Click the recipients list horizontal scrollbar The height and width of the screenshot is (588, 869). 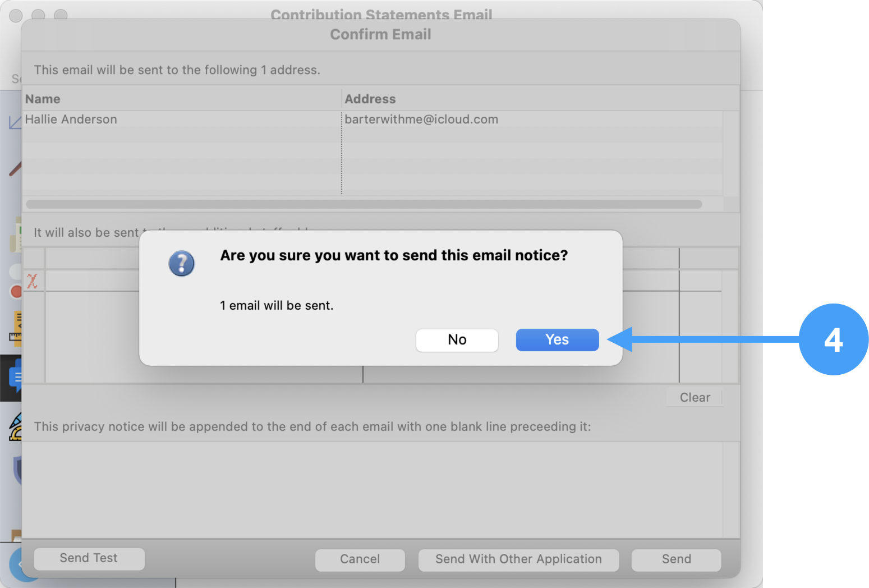point(364,204)
